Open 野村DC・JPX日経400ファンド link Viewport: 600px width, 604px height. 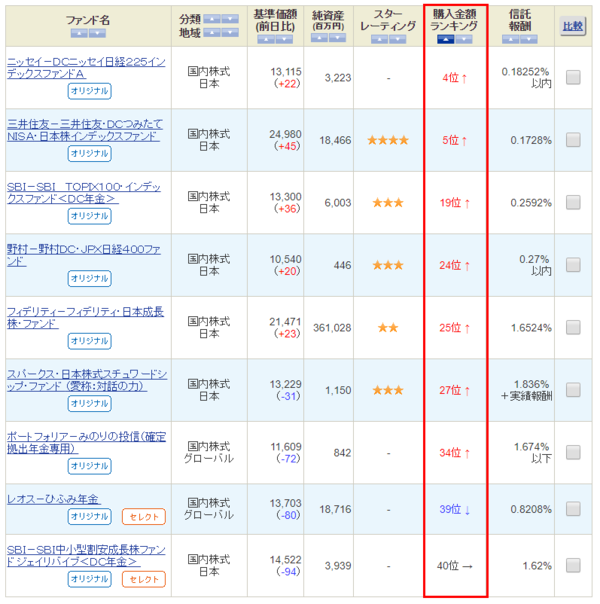(x=84, y=255)
